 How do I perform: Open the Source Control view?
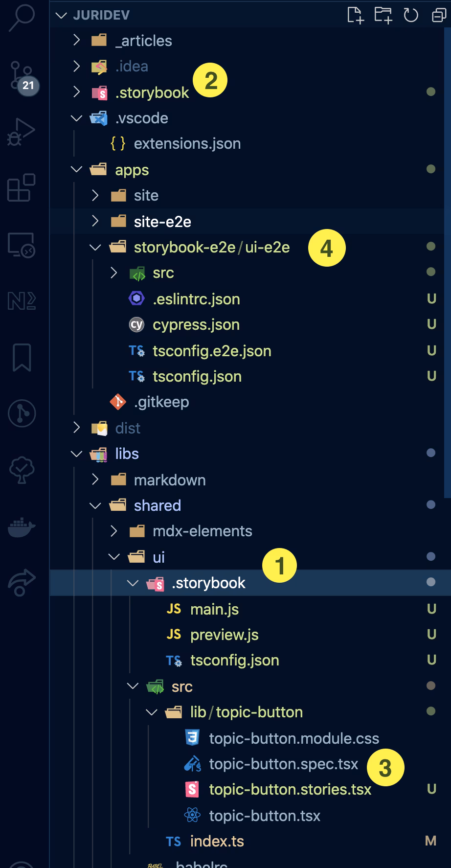pos(21,76)
